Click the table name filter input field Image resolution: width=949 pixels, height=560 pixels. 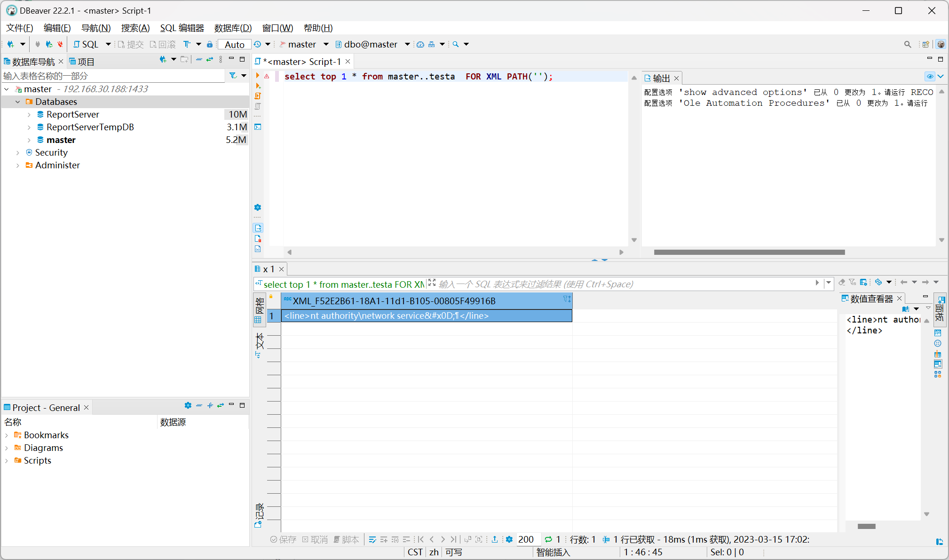pos(114,76)
